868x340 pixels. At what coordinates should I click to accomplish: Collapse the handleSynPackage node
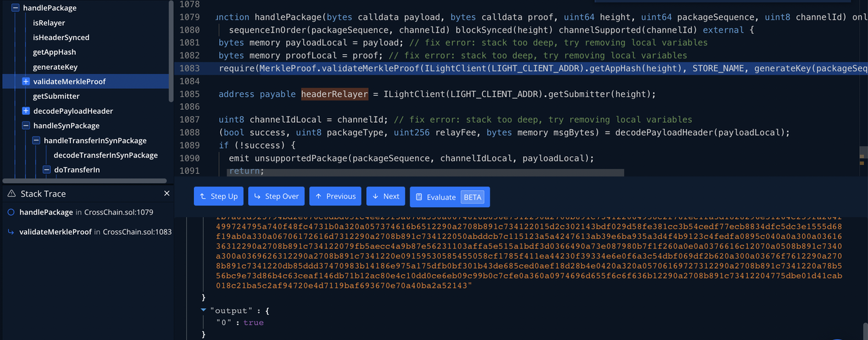pos(26,126)
